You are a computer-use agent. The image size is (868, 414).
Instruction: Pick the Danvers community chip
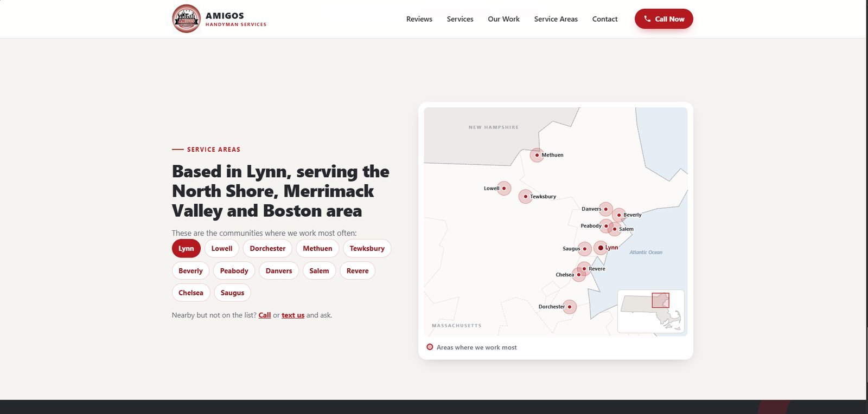(x=279, y=271)
